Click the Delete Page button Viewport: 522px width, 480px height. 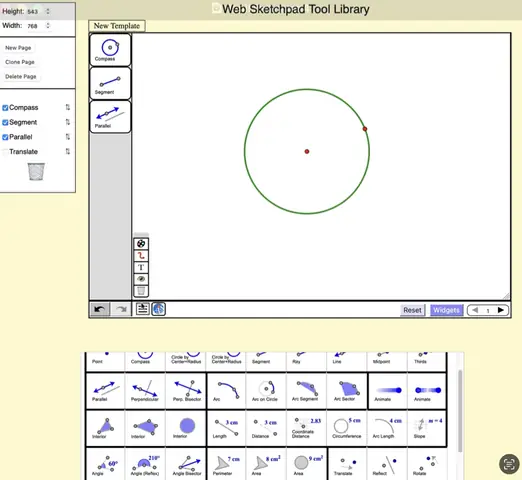coord(21,77)
